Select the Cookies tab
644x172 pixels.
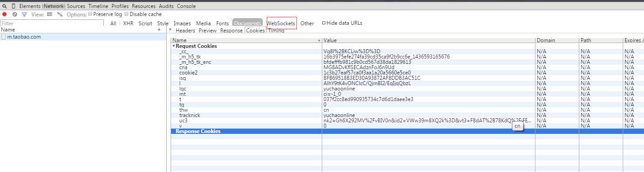[x=255, y=31]
